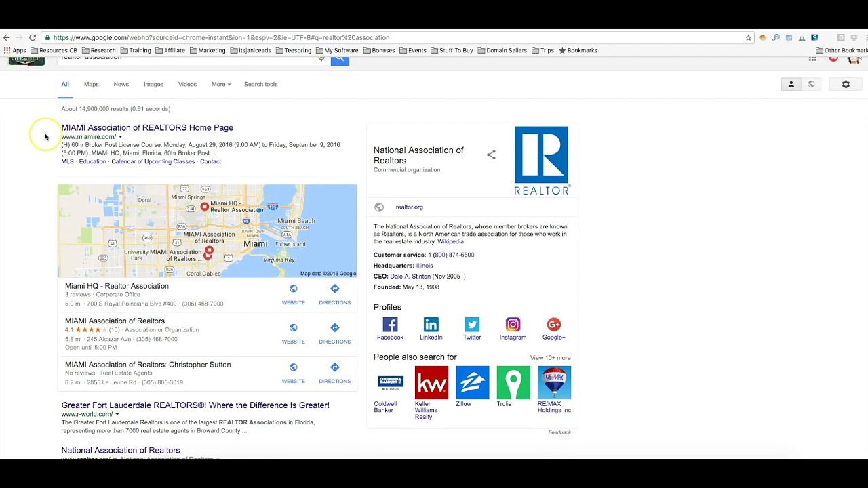Select the All search tab
Image resolution: width=868 pixels, height=488 pixels.
65,85
